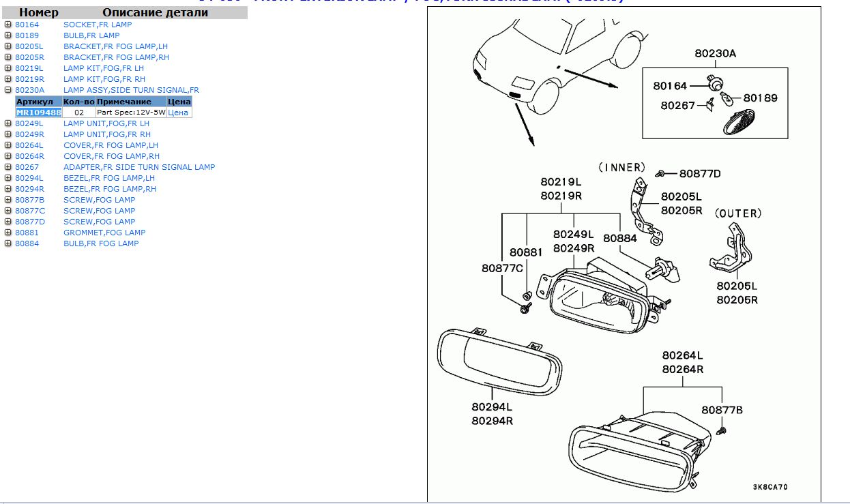Viewport: 850px width, 504px height.
Task: Click the 80294L bezel label in diagram
Action: point(492,407)
